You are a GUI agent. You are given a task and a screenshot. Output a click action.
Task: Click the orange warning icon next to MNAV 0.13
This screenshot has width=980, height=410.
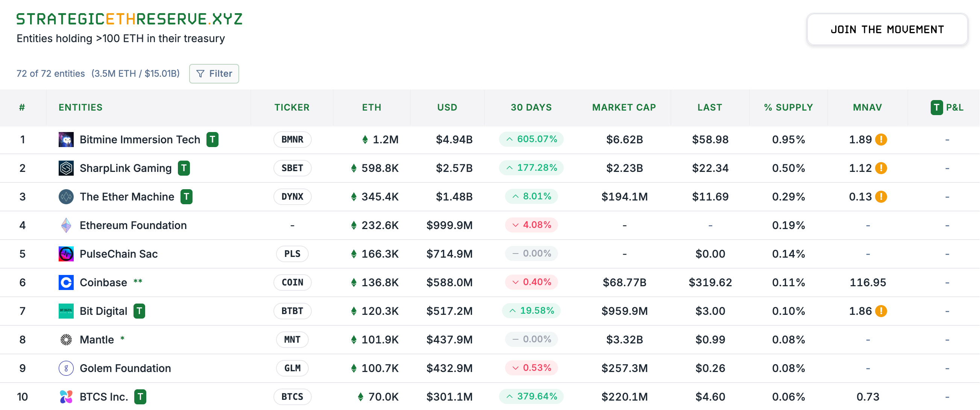coord(881,196)
